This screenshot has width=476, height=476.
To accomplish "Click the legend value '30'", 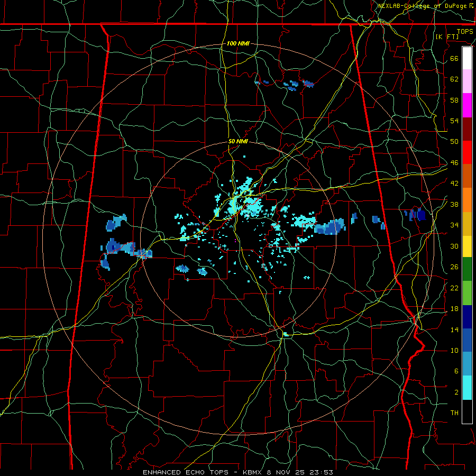I will click(x=454, y=246).
